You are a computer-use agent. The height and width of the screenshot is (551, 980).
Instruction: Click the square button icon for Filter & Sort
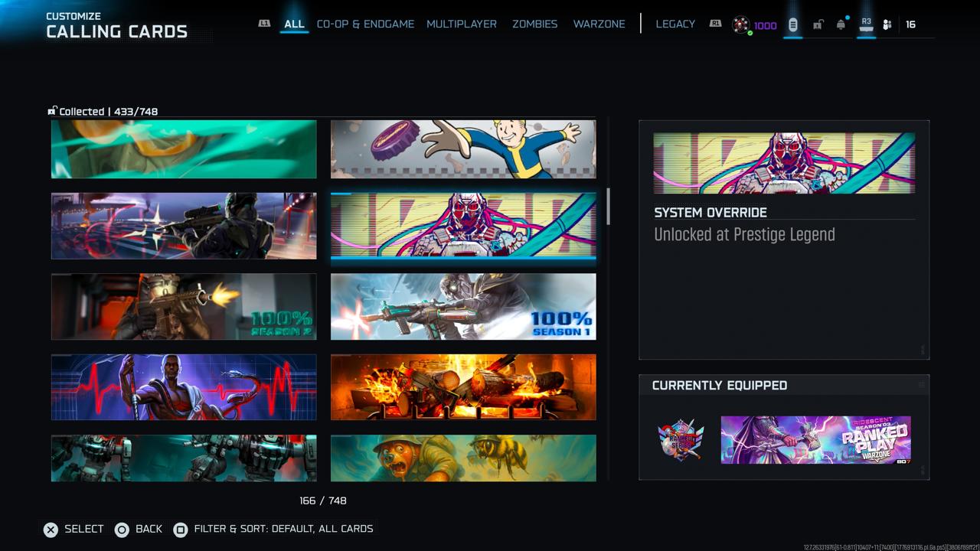point(181,530)
